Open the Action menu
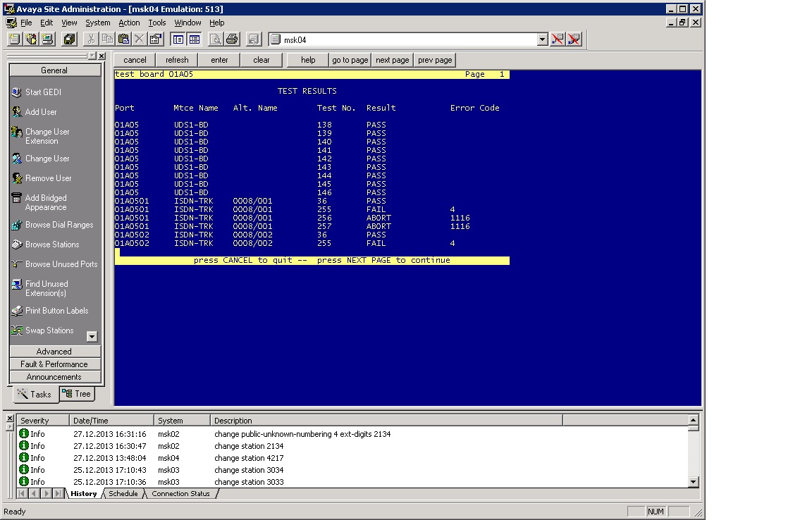 (x=129, y=23)
